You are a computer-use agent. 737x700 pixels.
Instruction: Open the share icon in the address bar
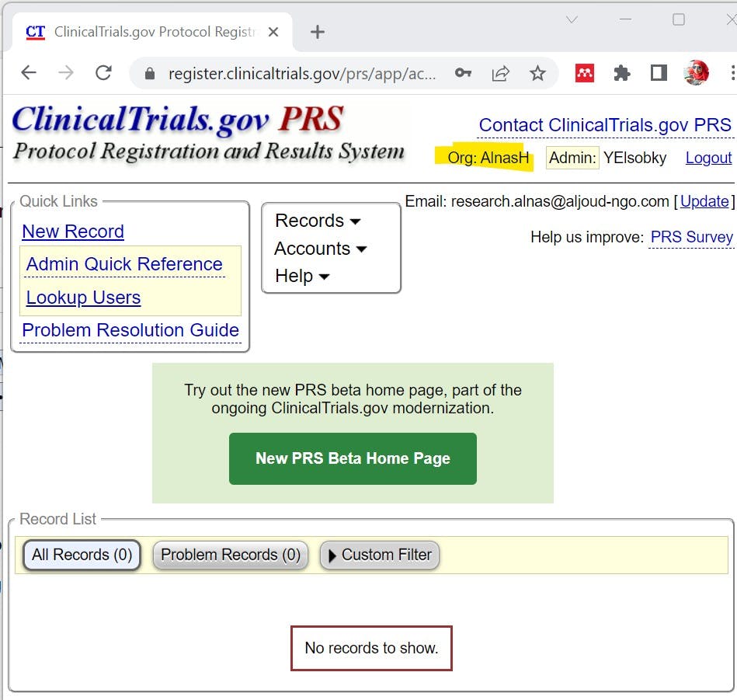tap(500, 72)
